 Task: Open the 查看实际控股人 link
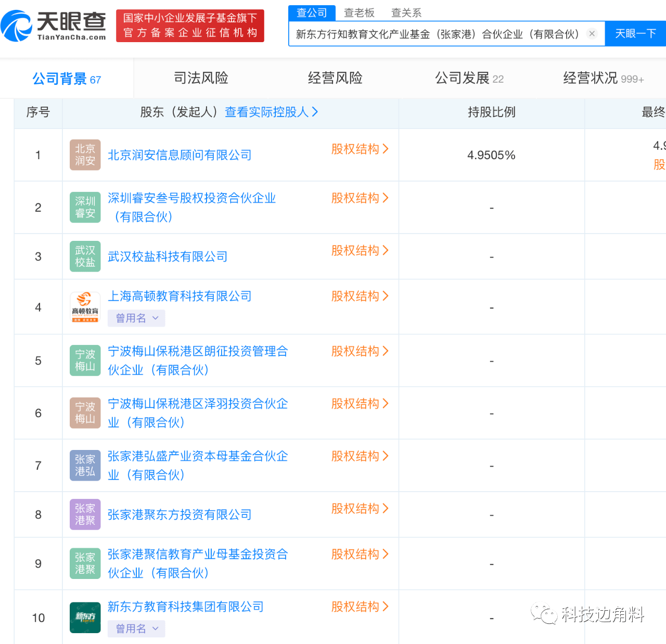pyautogui.click(x=271, y=112)
